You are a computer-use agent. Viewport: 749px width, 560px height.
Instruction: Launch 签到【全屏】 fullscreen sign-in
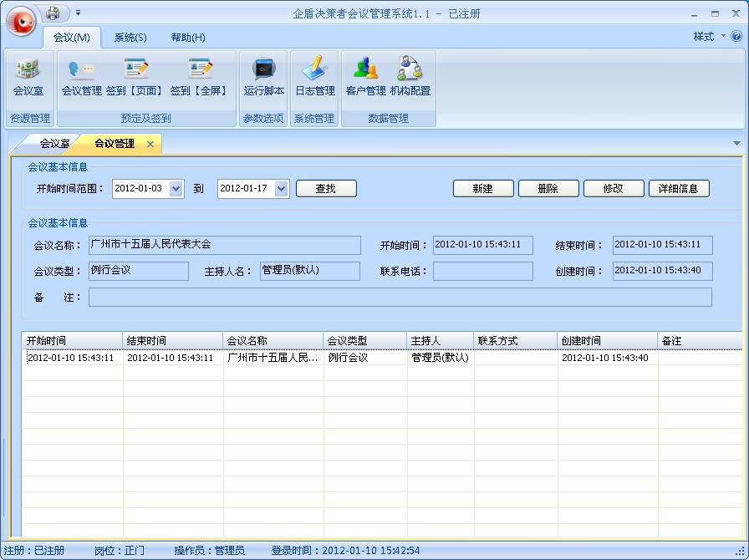[x=199, y=77]
